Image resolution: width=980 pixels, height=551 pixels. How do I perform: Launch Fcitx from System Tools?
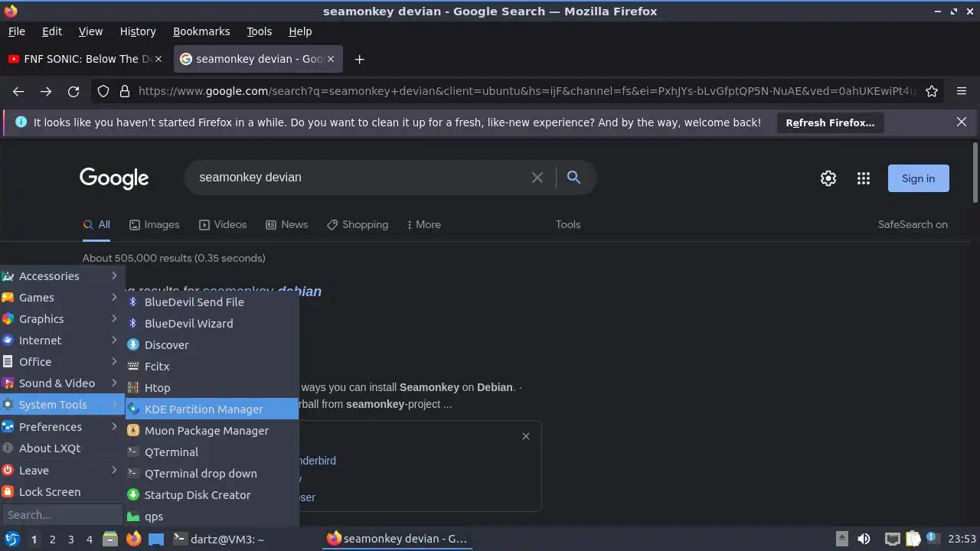212,367
